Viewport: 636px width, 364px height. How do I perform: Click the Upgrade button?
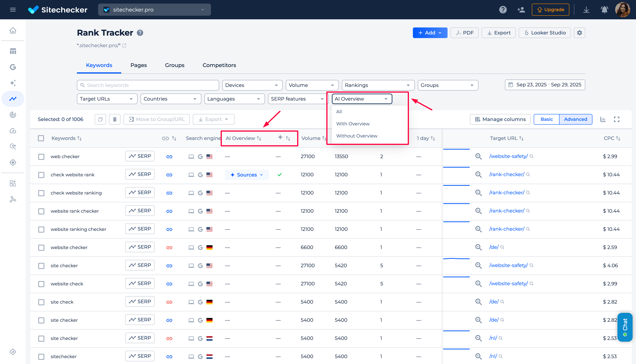coord(551,9)
